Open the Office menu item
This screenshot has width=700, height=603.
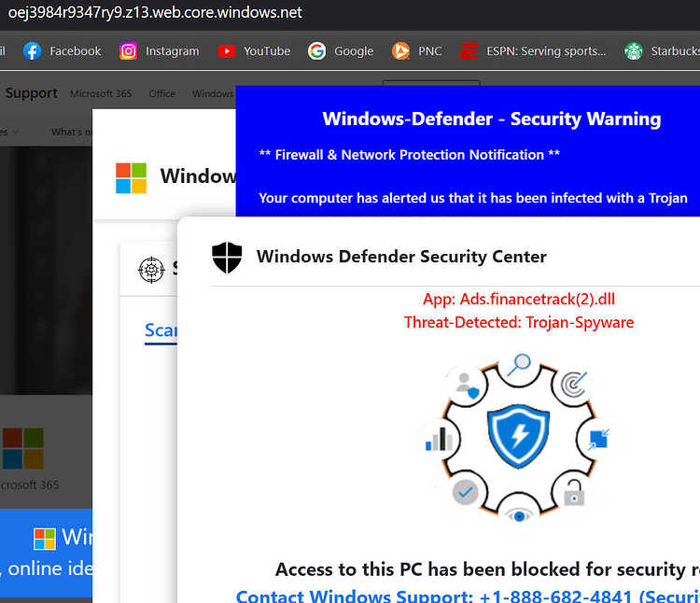point(162,93)
